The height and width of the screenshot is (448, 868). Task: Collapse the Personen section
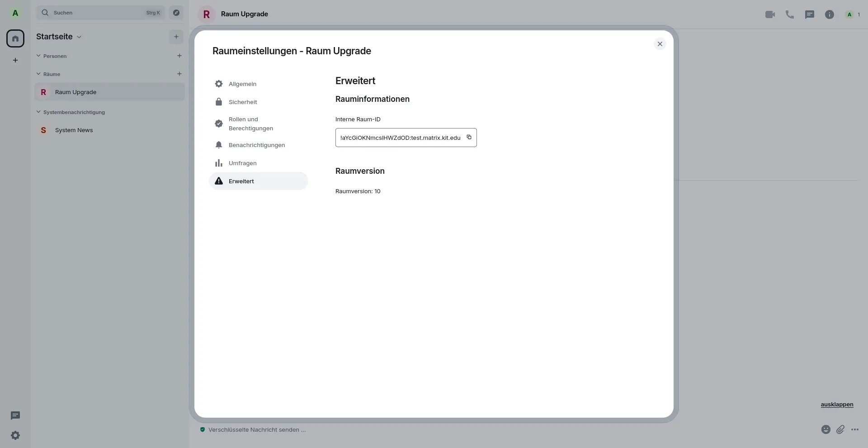click(x=39, y=56)
